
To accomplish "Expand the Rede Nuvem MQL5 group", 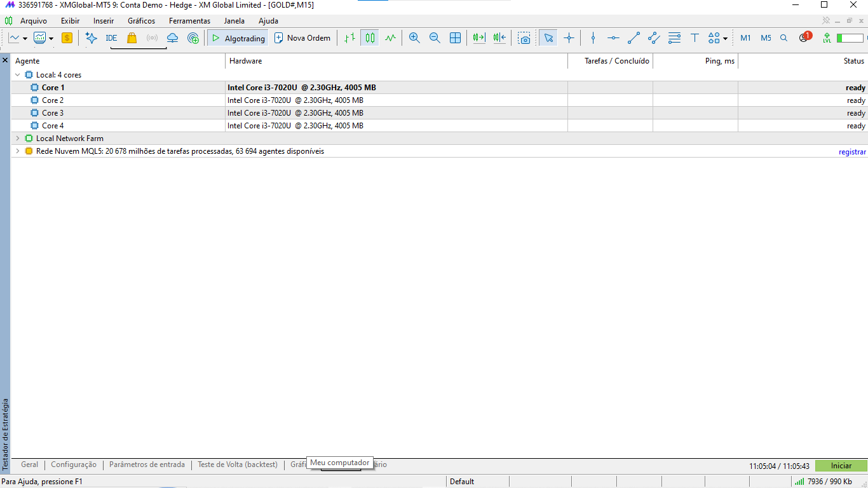I will 17,151.
